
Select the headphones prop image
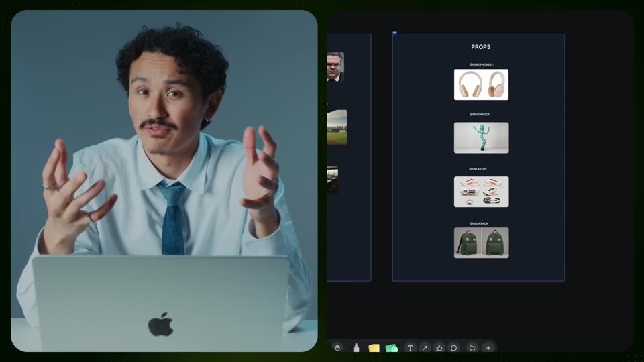click(x=481, y=84)
